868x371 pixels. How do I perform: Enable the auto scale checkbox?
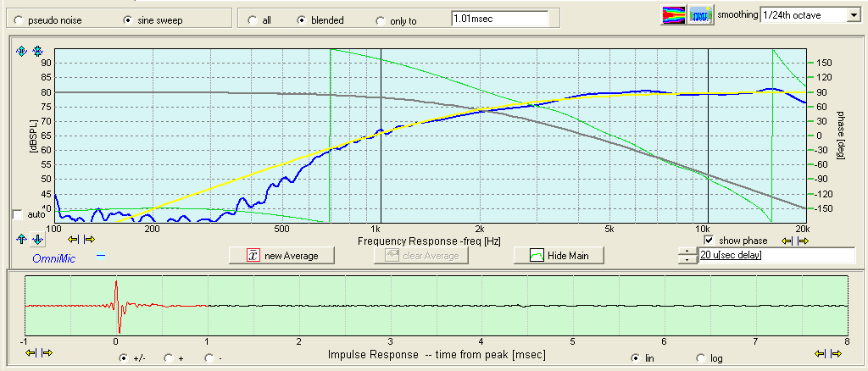(x=17, y=214)
